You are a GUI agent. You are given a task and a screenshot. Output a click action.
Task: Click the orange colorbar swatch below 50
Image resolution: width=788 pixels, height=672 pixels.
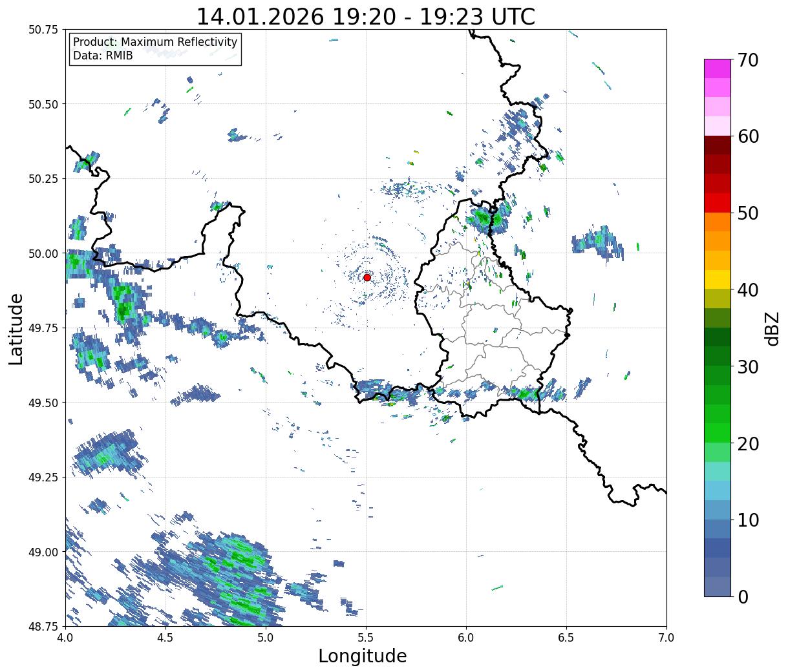pos(718,222)
